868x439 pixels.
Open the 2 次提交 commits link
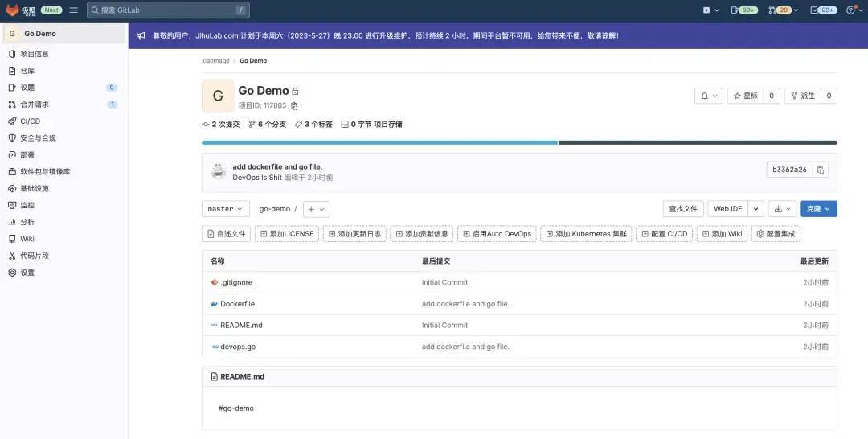click(x=221, y=125)
